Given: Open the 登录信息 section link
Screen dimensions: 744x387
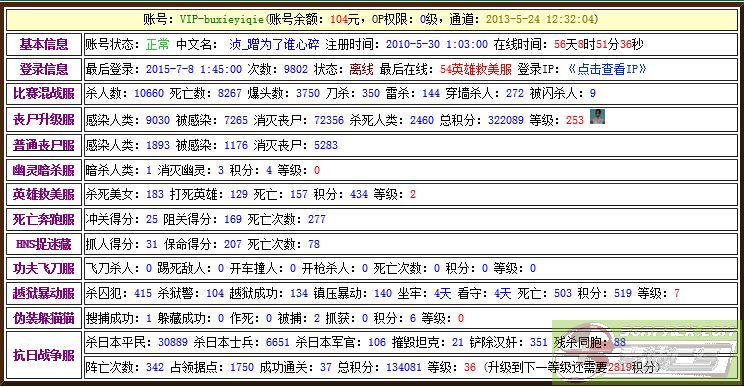Looking at the screenshot, I should click(44, 69).
